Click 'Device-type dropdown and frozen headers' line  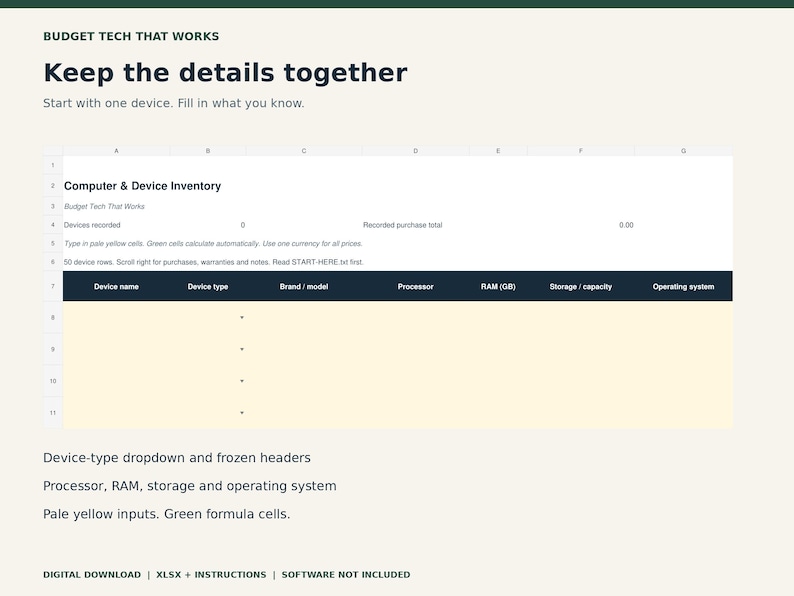177,458
